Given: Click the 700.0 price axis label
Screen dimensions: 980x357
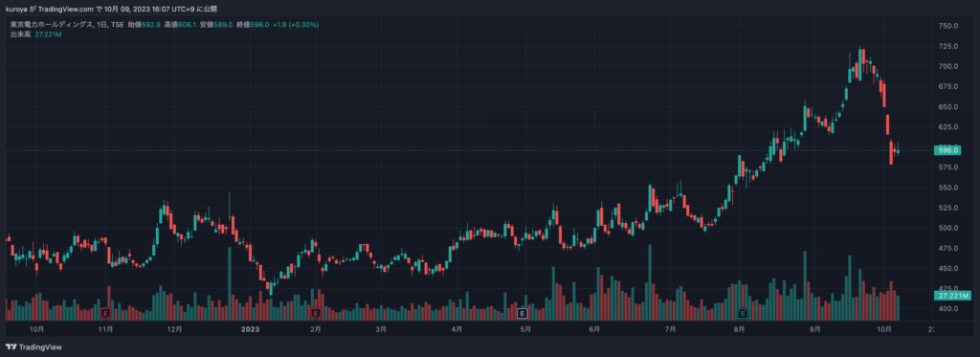Looking at the screenshot, I should pyautogui.click(x=948, y=66).
